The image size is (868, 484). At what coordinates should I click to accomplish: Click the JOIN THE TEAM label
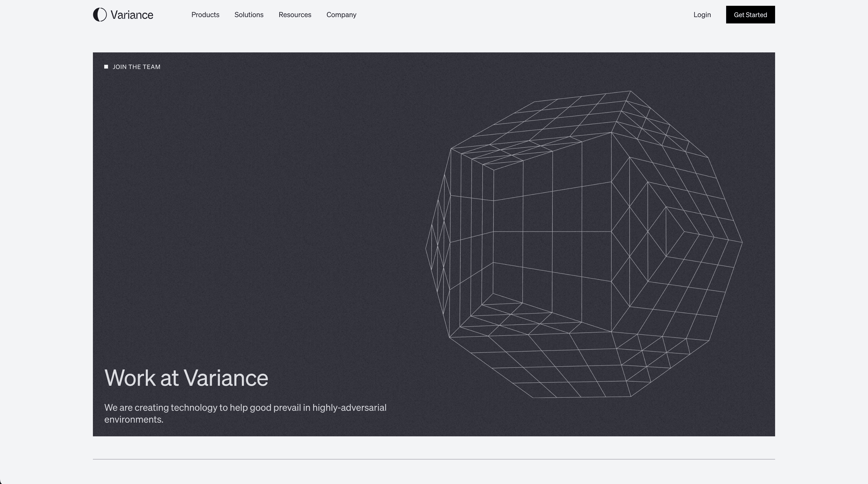[137, 67]
